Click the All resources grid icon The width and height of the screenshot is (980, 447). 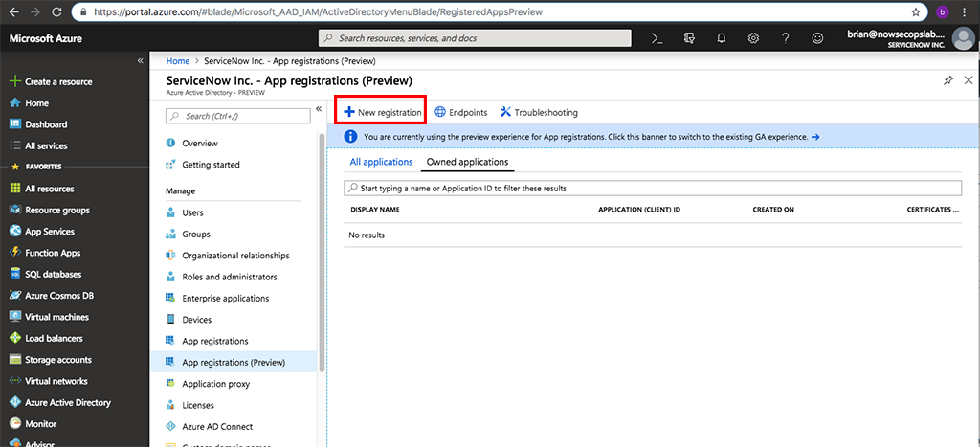(x=15, y=189)
